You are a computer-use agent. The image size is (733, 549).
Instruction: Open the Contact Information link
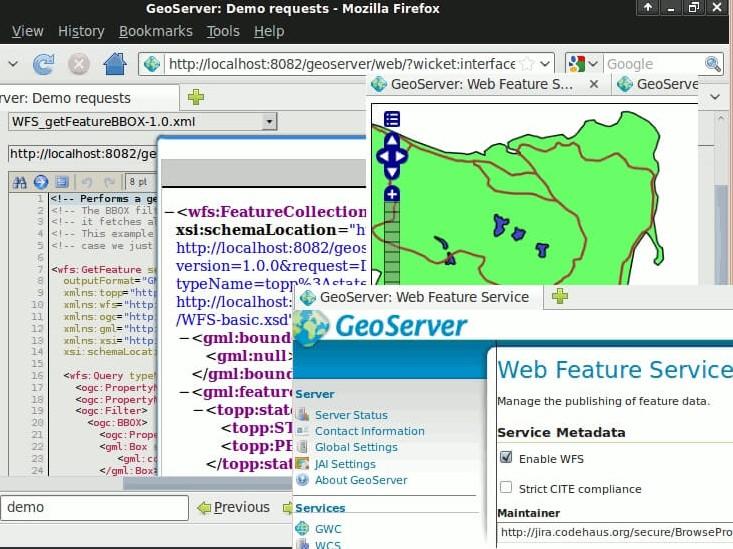(370, 431)
